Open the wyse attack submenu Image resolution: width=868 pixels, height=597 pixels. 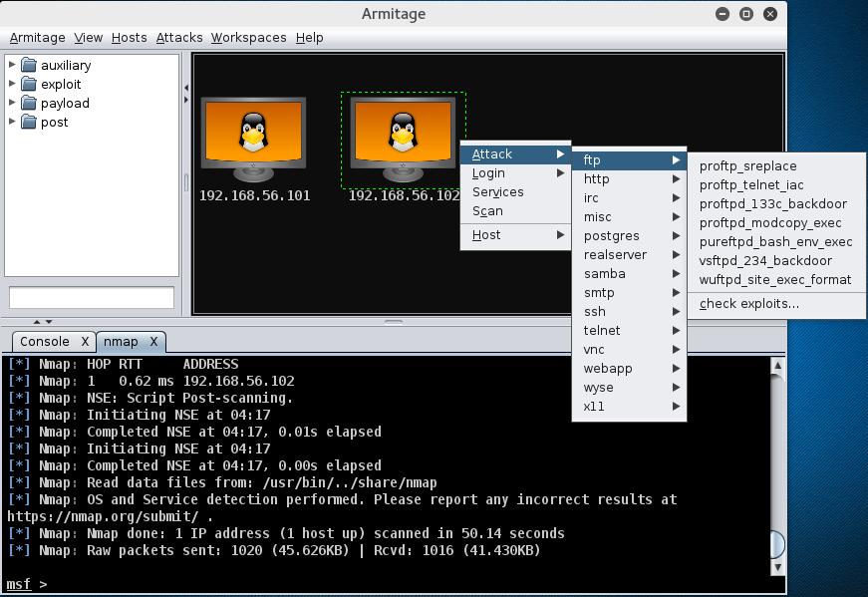pos(630,388)
